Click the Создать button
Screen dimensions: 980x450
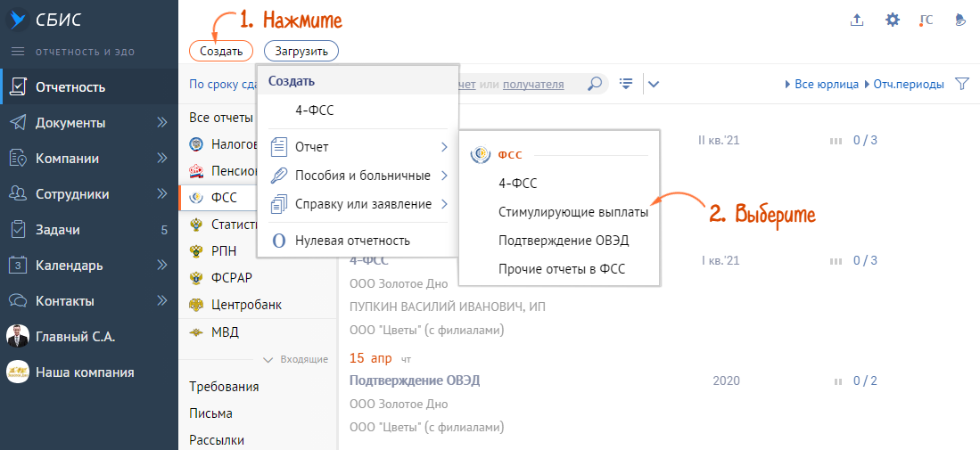coord(220,51)
